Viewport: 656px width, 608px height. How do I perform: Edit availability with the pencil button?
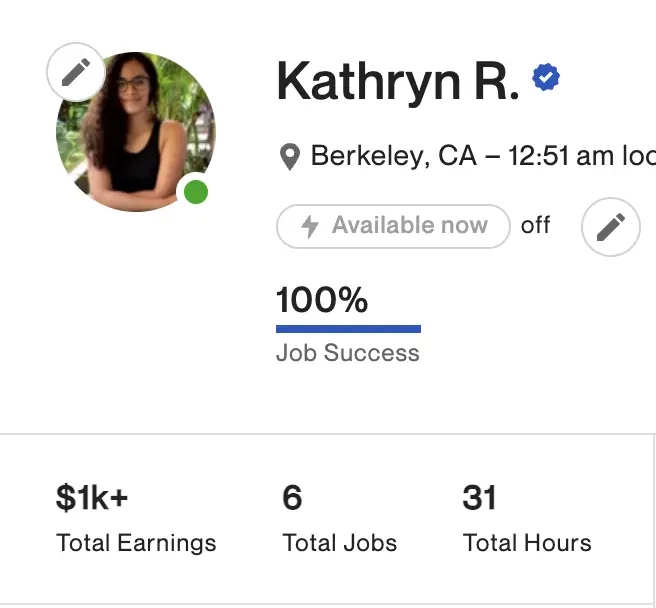pos(610,227)
